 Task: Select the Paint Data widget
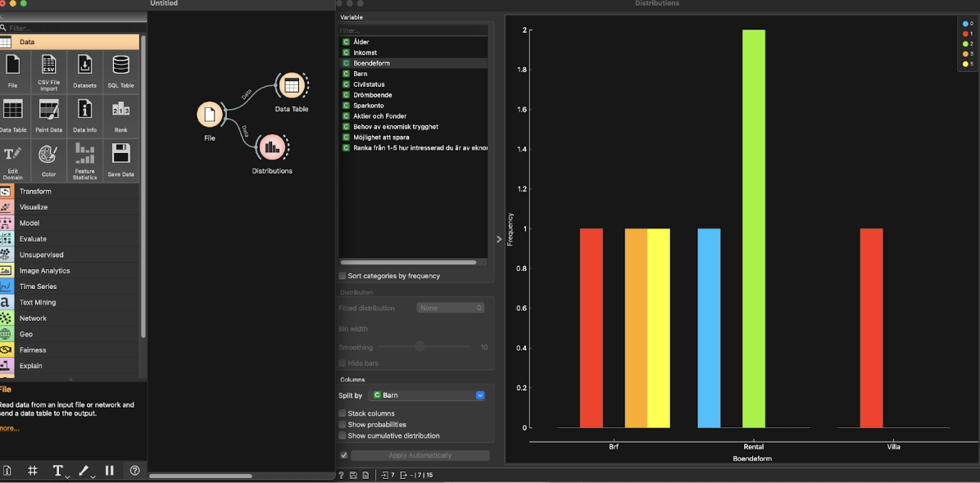48,115
